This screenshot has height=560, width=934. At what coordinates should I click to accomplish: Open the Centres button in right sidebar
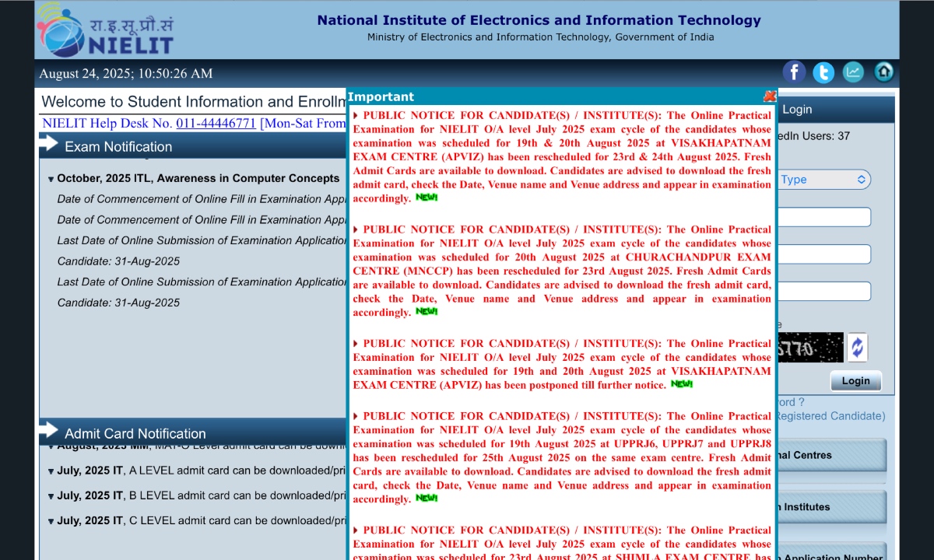pyautogui.click(x=831, y=455)
